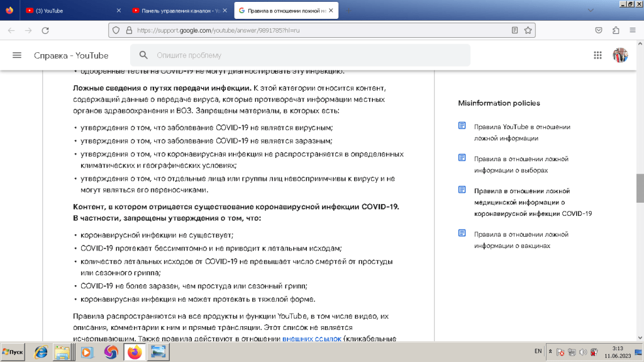Open the Google account avatar

(620, 55)
